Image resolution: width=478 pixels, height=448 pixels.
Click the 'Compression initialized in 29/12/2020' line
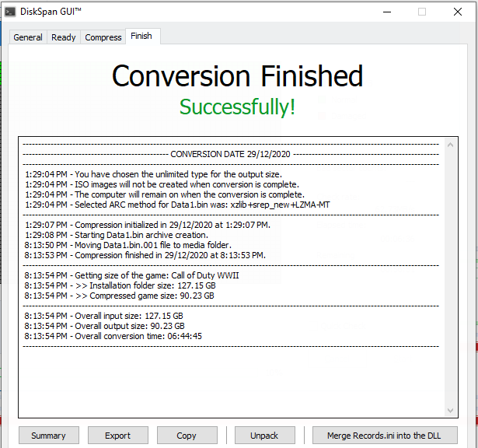(x=148, y=225)
